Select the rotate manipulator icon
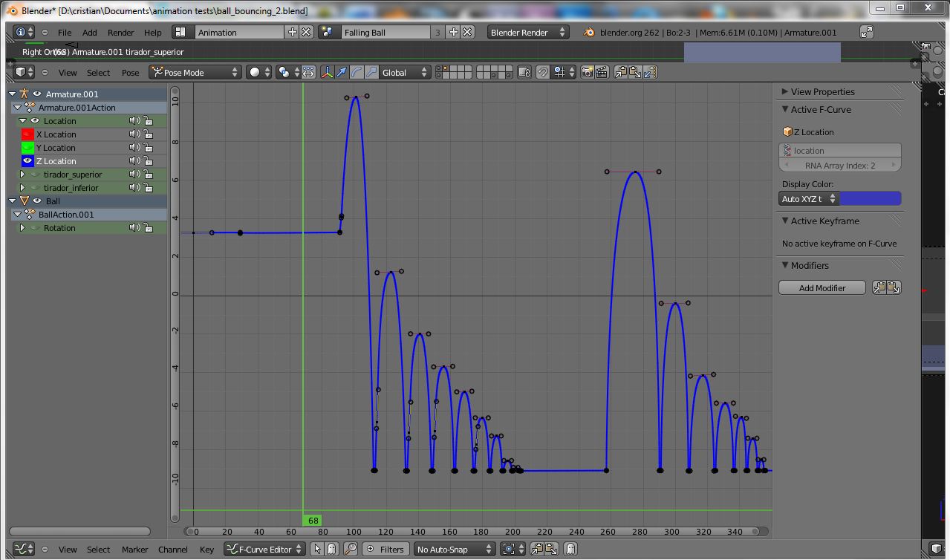The image size is (950, 560). [357, 72]
